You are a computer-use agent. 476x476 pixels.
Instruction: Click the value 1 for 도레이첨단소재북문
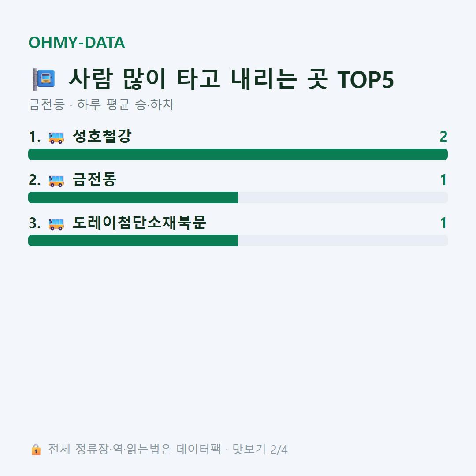(443, 223)
